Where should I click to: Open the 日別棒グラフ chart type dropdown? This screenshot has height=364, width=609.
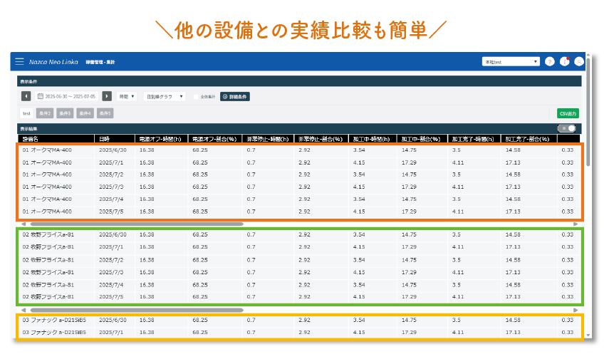(x=165, y=96)
